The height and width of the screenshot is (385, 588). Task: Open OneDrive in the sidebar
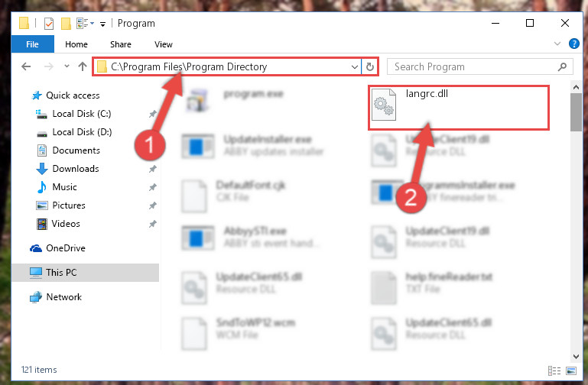[x=65, y=248]
